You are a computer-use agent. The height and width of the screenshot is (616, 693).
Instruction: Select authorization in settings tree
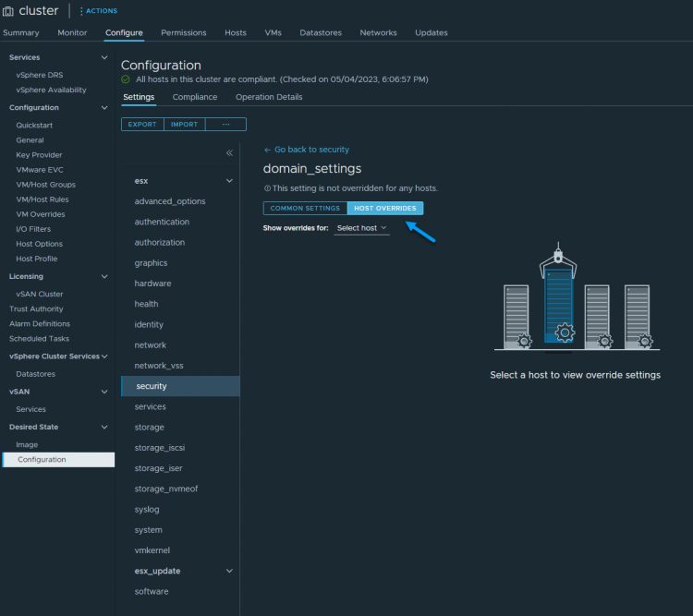[160, 242]
